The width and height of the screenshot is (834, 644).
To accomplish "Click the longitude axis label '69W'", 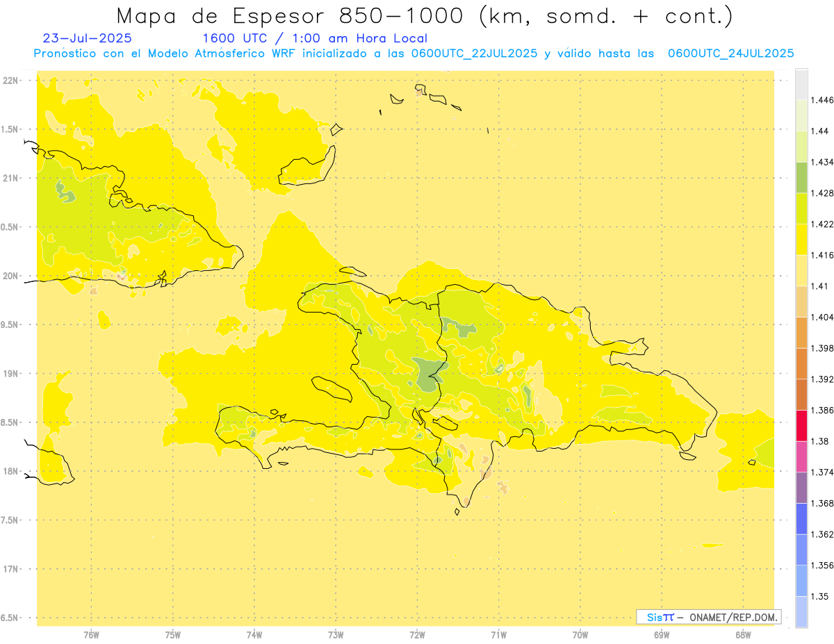I will [x=662, y=635].
